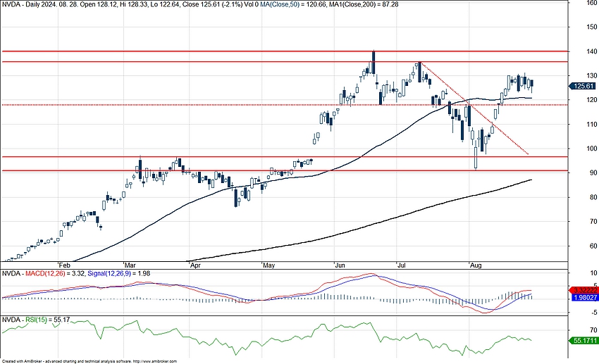This screenshot has height=364, width=599.
Task: Click the 60 price axis label
Action: (x=593, y=246)
